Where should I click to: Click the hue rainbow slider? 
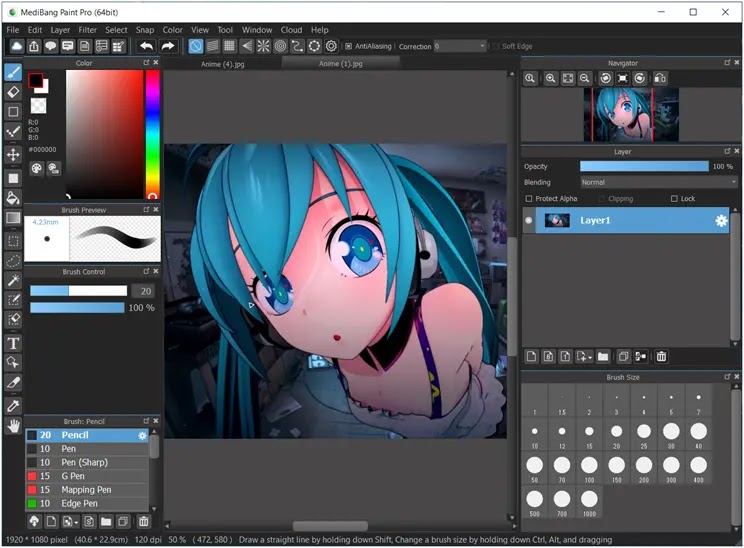tap(152, 134)
